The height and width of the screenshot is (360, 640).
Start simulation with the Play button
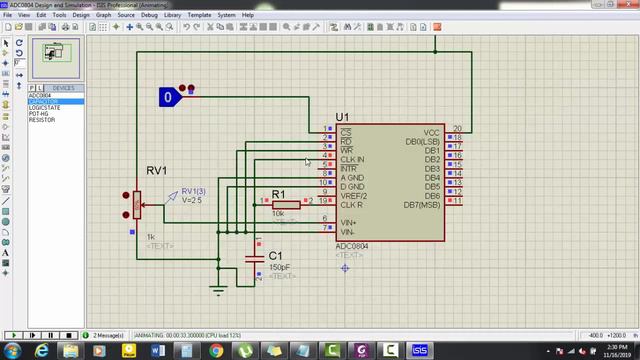coord(13,335)
